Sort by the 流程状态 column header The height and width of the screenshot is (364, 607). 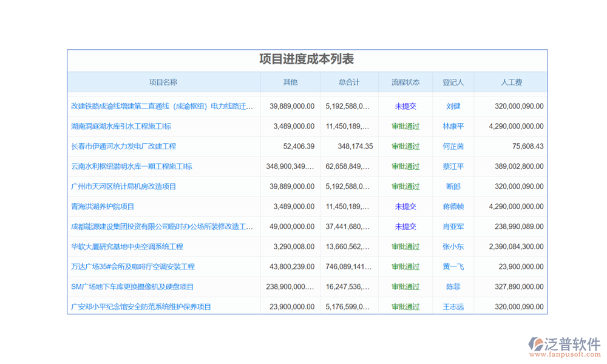click(x=405, y=83)
